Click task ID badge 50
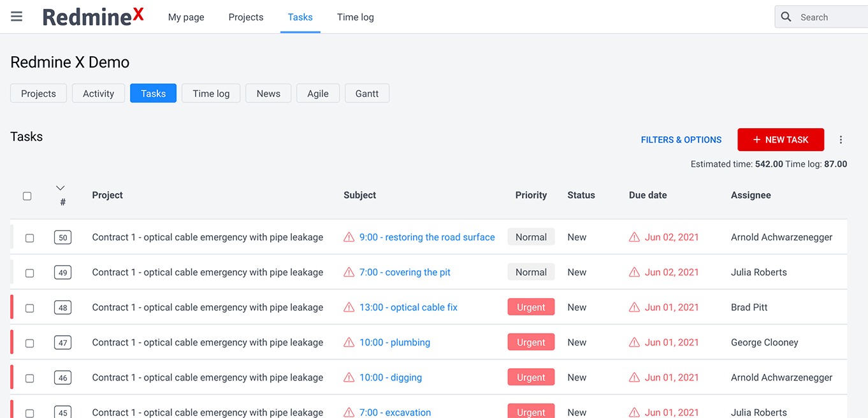Image resolution: width=868 pixels, height=418 pixels. tap(62, 238)
